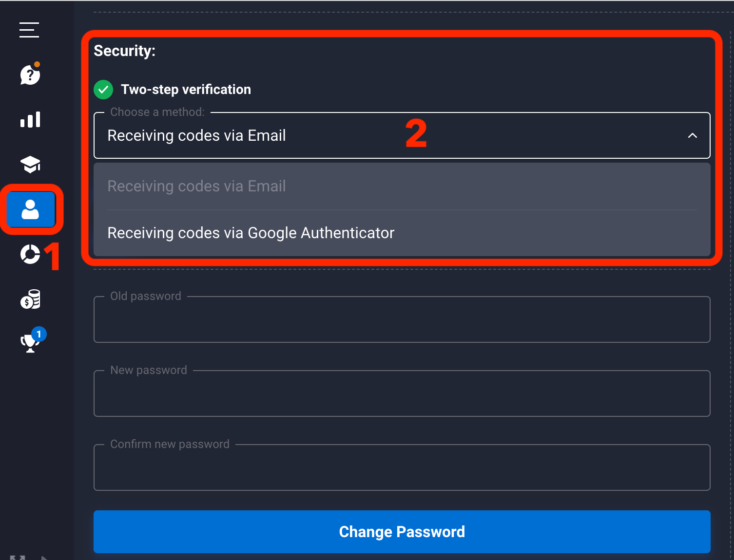Click the Old password input field

point(402,320)
